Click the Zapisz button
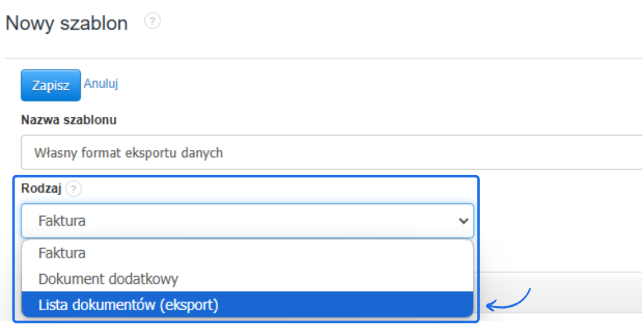Screen dimensions: 644x328 pyautogui.click(x=50, y=86)
